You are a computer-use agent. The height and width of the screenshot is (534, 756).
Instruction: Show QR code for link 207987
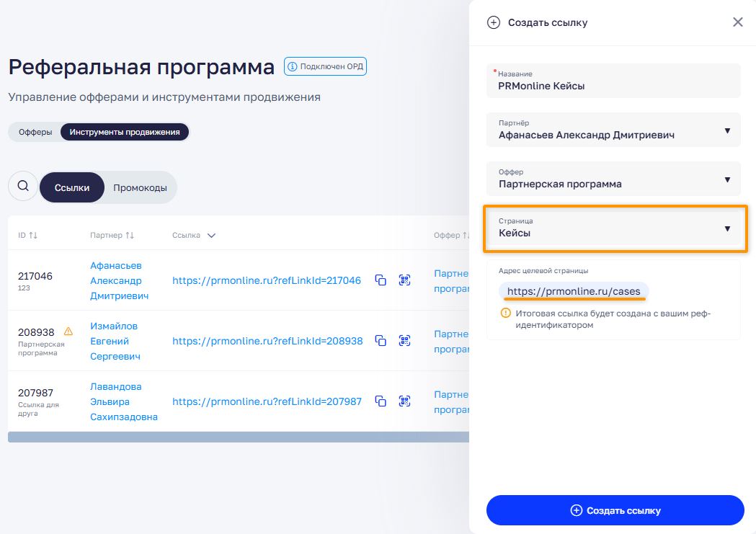click(x=404, y=401)
